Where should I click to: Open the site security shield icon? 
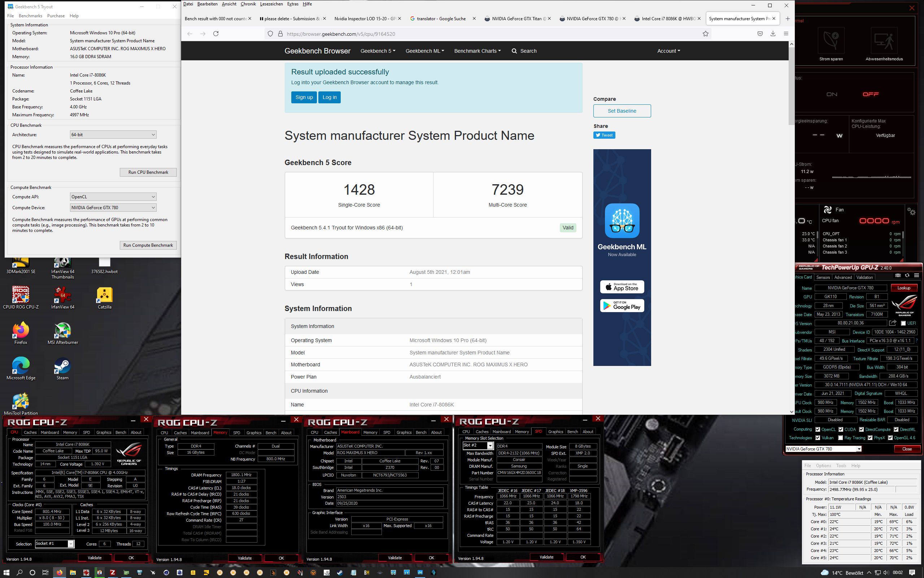pos(270,34)
